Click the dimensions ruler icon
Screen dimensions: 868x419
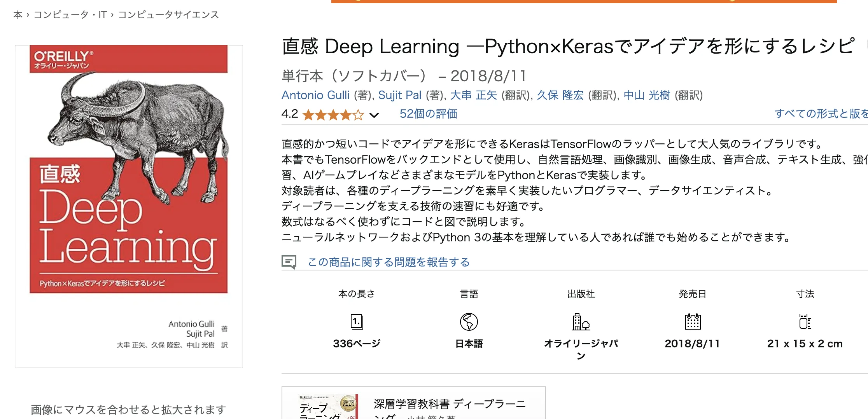(805, 322)
